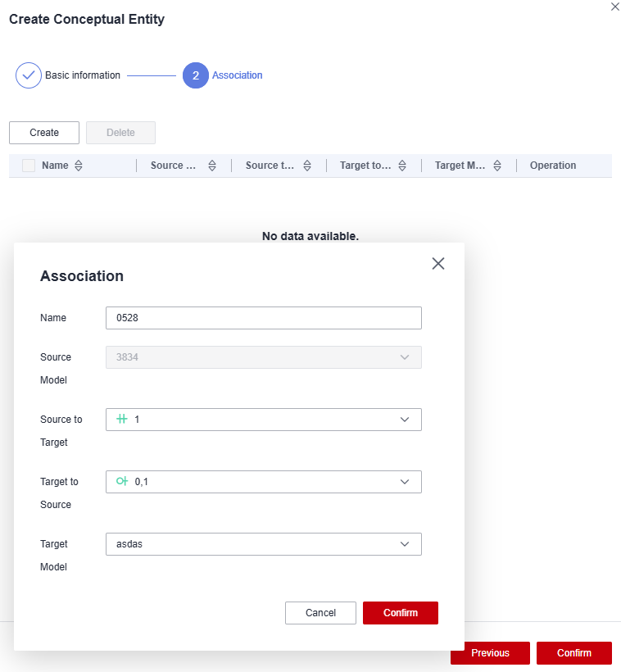Edit the Name field containing 0528
This screenshot has height=672, width=621.
pos(264,318)
